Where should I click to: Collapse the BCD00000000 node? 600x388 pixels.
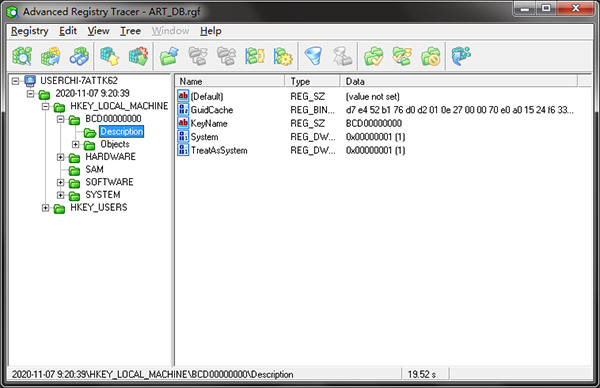pyautogui.click(x=60, y=119)
